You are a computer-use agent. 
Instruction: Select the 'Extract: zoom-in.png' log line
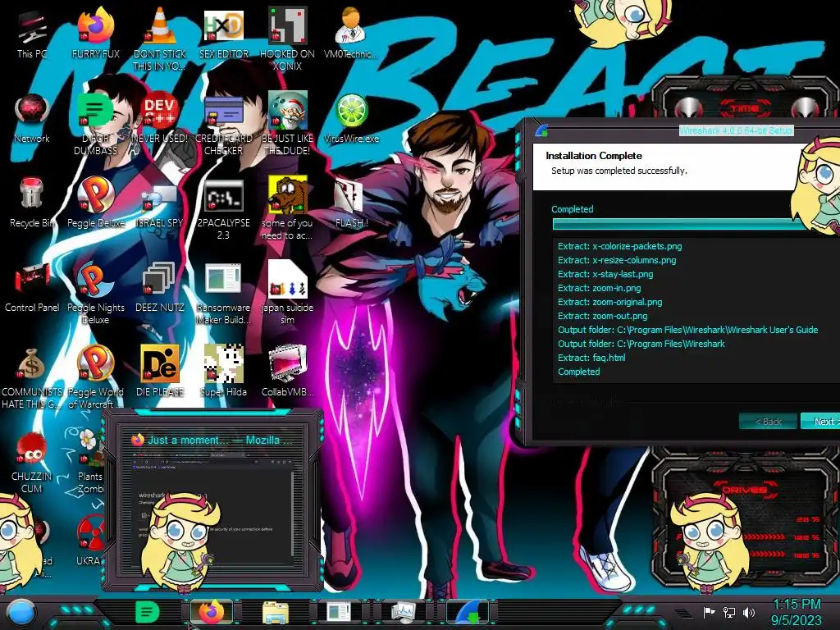tap(599, 288)
